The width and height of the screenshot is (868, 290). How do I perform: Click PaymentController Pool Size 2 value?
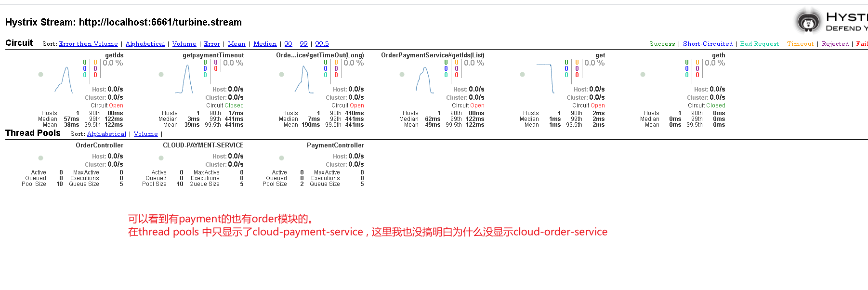pos(302,184)
